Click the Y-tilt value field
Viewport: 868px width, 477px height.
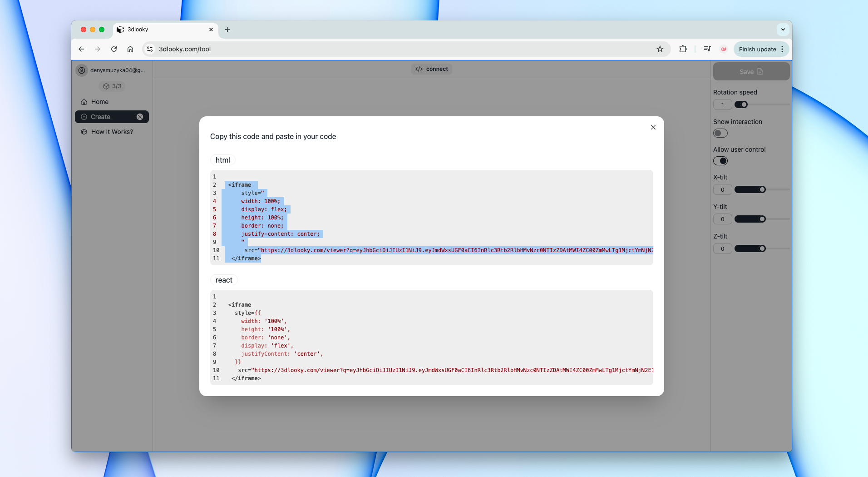tap(722, 219)
